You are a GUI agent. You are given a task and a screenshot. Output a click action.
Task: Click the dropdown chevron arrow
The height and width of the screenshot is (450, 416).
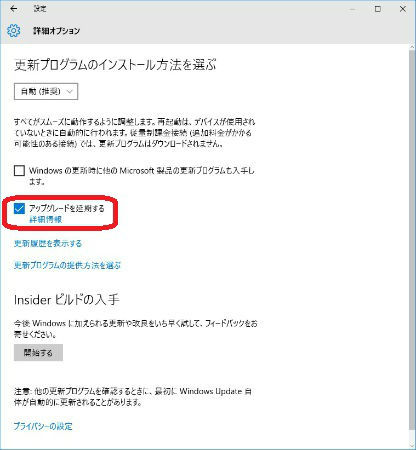tap(70, 92)
